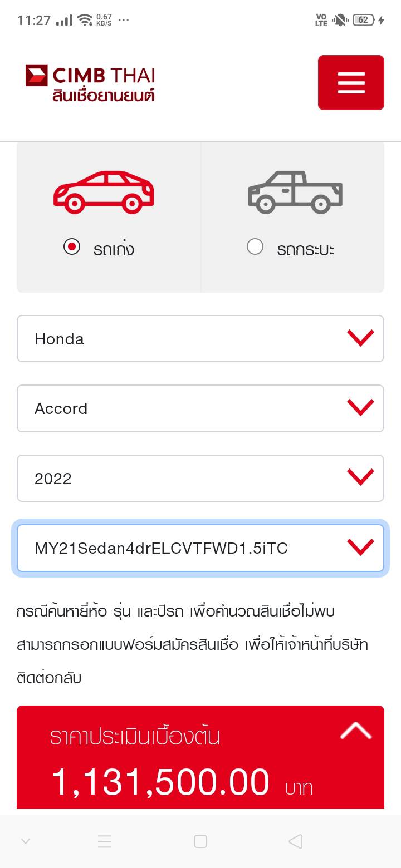Select the รถเก๋ง radio button

[72, 246]
